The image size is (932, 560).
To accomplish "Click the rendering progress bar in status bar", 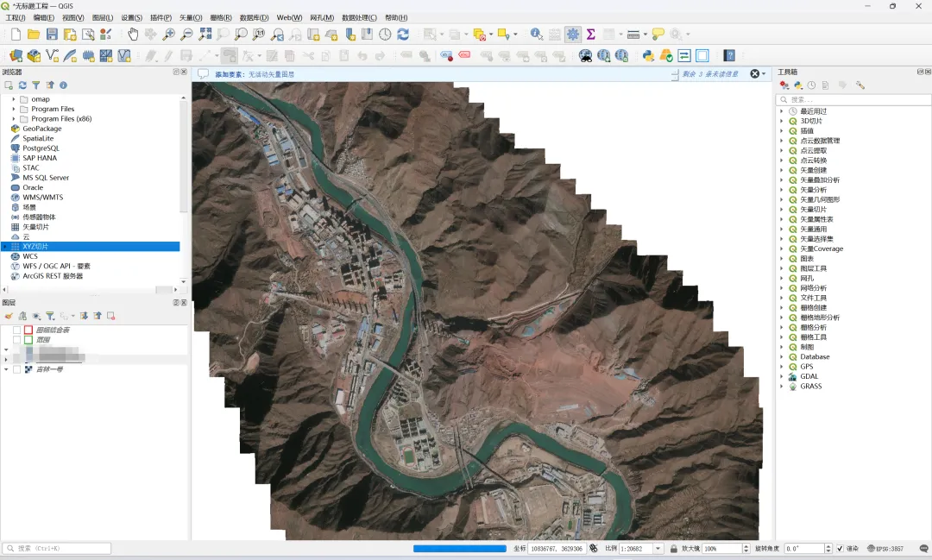I will (x=459, y=549).
